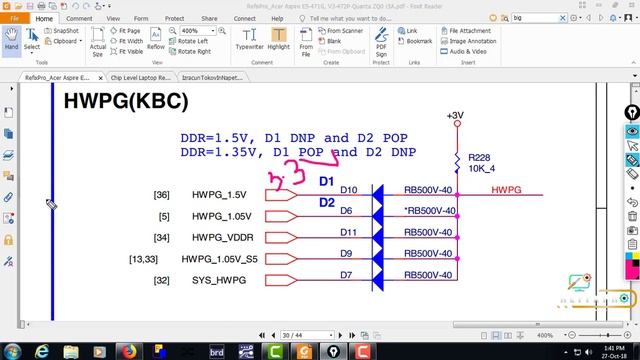This screenshot has width=640, height=360.
Task: Insert a Link
Action: coord(407,31)
